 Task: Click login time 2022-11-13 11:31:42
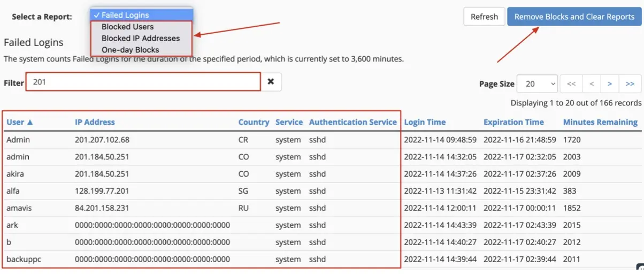pos(440,191)
